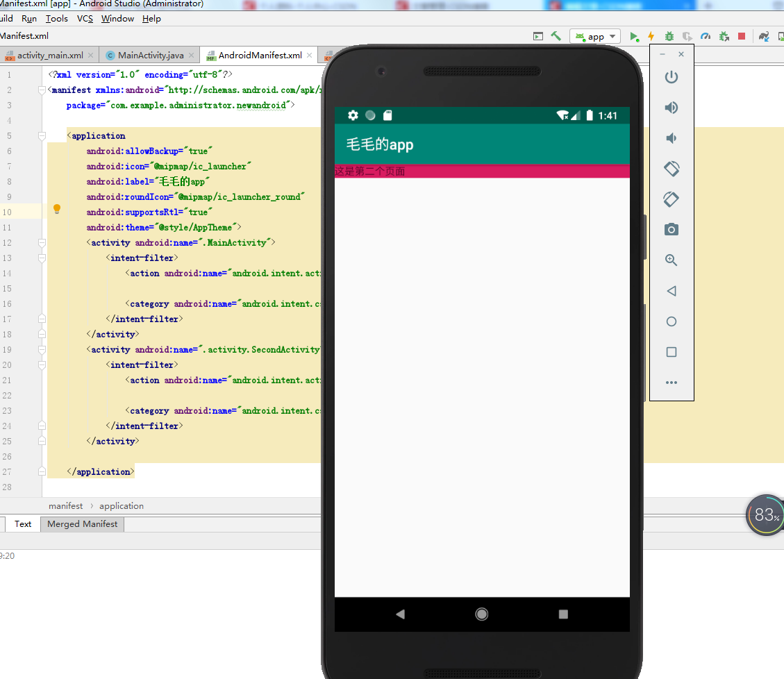Open emulator extended controls (three dots)

[672, 383]
